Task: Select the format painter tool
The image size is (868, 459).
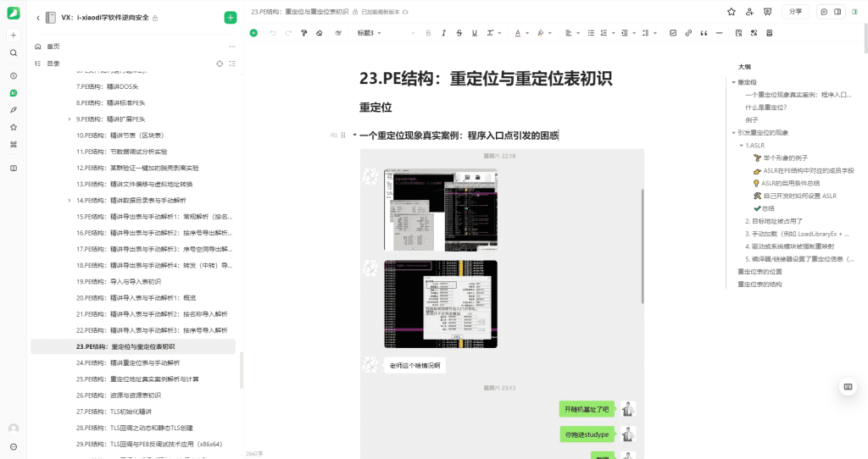Action: point(304,33)
